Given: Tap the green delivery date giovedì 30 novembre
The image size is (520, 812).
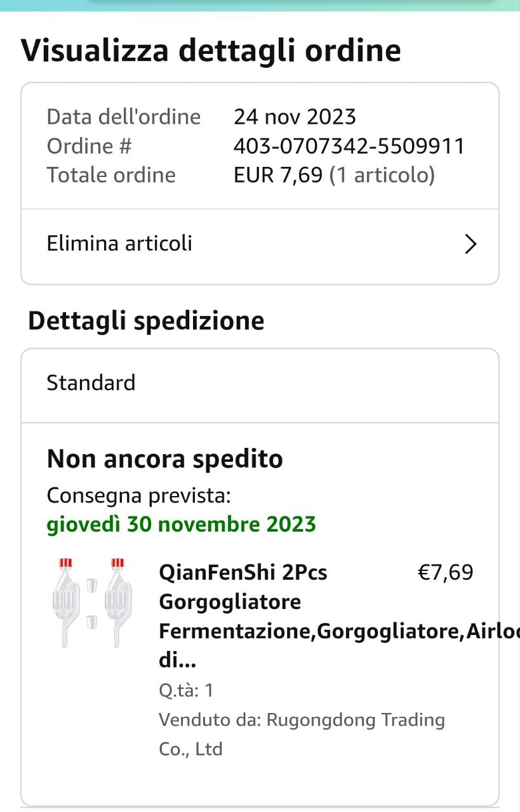Looking at the screenshot, I should point(182,525).
